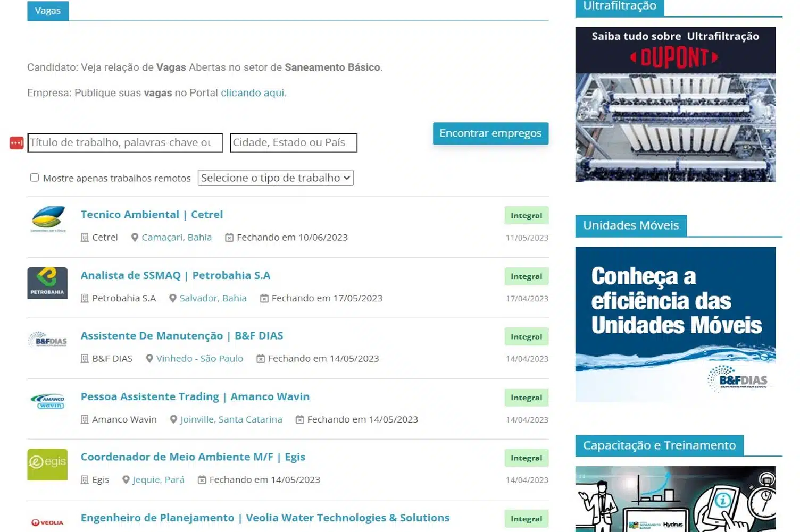Click Joinville, Santa Catarina location link
The width and height of the screenshot is (800, 532).
coord(231,420)
